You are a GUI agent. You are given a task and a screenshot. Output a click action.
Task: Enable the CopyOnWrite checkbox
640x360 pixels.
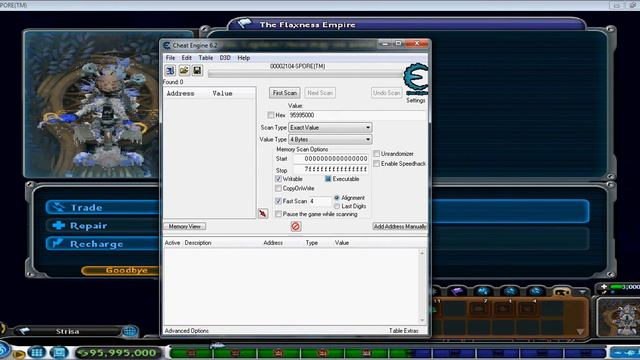(x=278, y=189)
